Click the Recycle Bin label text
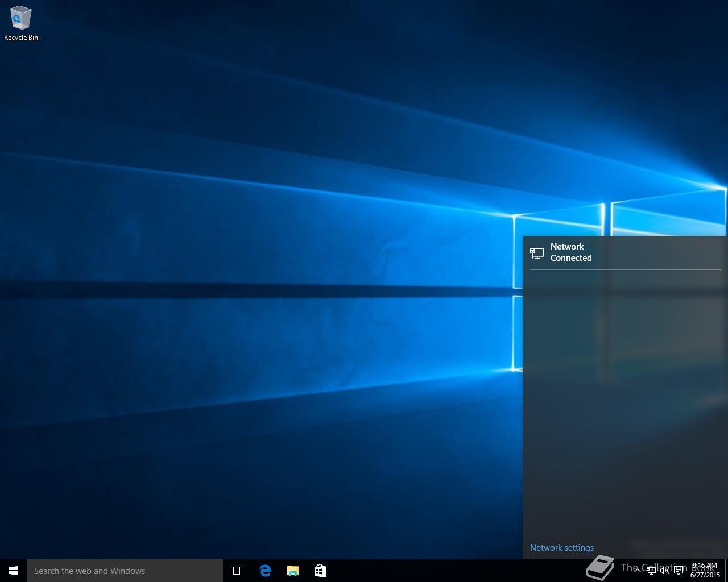This screenshot has width=728, height=582. click(x=21, y=38)
